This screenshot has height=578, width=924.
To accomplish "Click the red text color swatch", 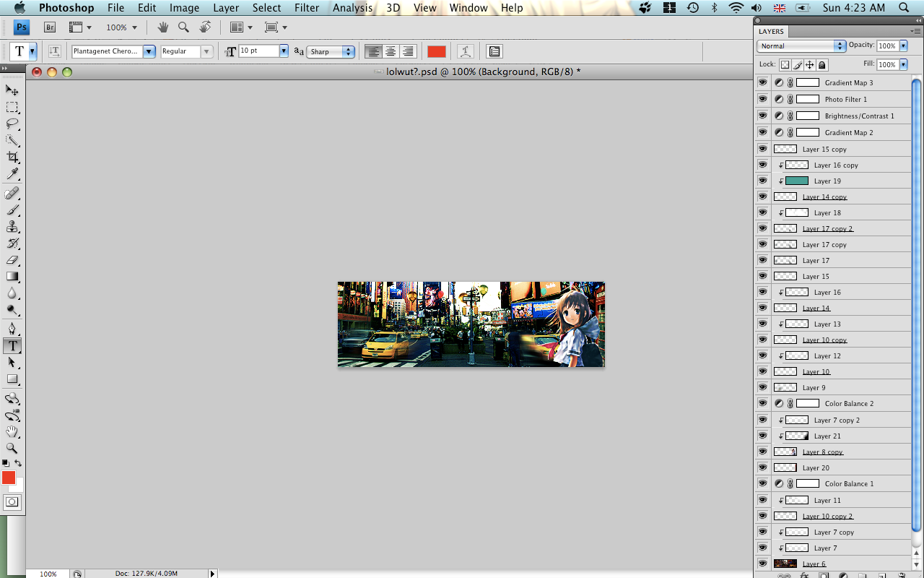I will coord(436,51).
